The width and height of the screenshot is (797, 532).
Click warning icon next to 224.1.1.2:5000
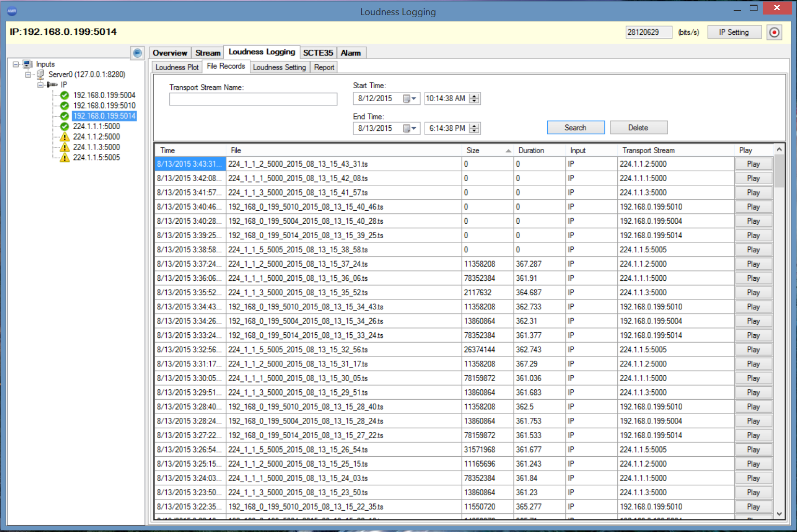pyautogui.click(x=64, y=137)
